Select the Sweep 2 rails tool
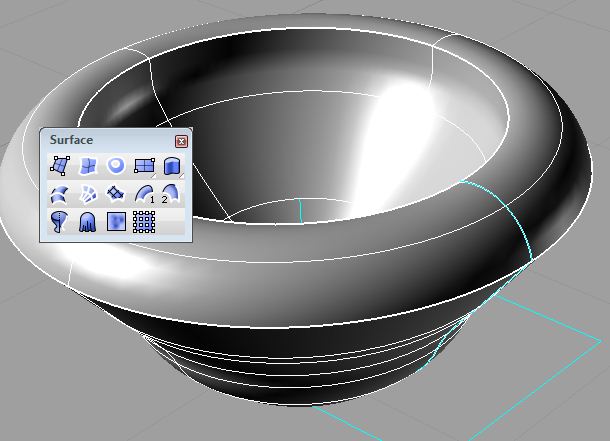 172,194
